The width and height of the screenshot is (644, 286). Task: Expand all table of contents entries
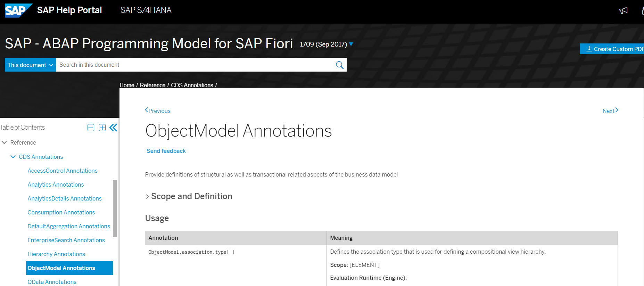102,128
